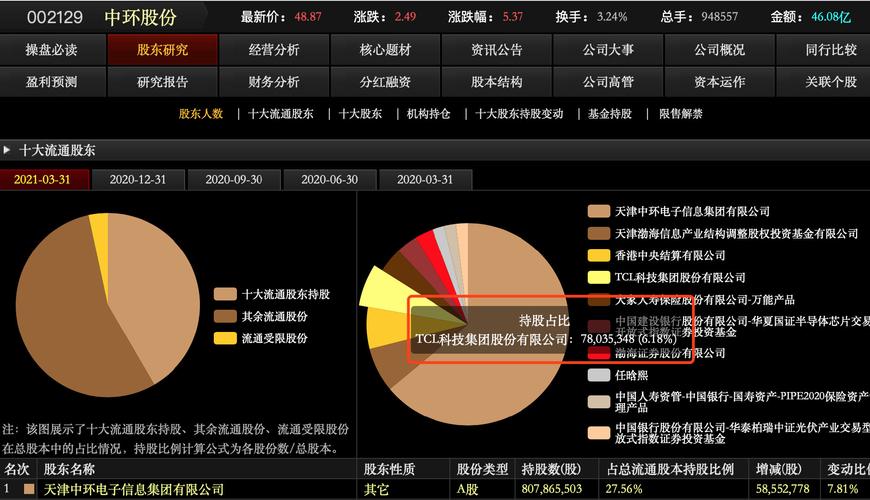Open the 公司概况 tab
This screenshot has width=870, height=500.
pyautogui.click(x=720, y=50)
